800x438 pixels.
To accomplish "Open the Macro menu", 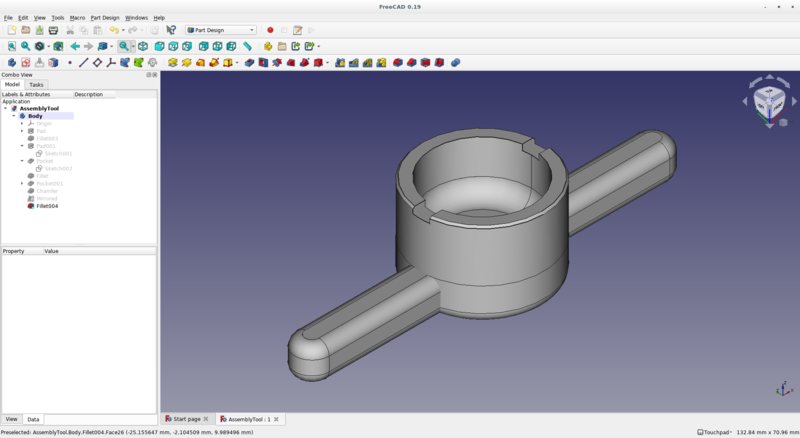I will point(77,17).
